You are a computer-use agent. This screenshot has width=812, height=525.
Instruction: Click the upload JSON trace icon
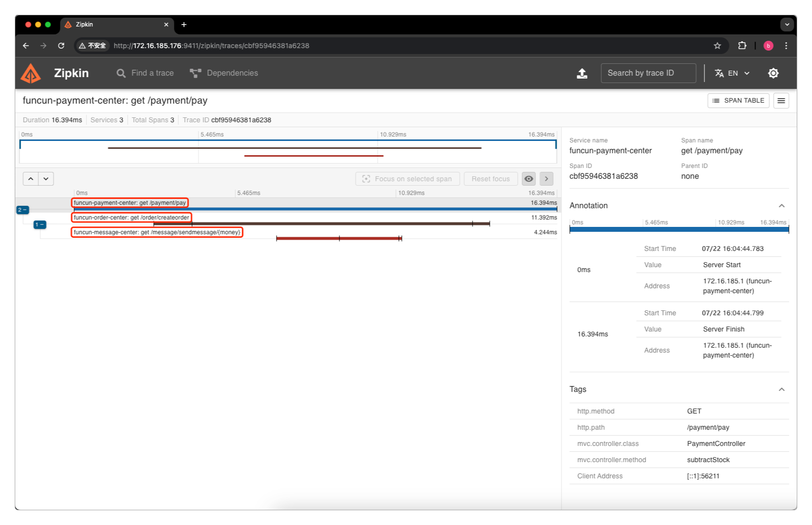(582, 73)
